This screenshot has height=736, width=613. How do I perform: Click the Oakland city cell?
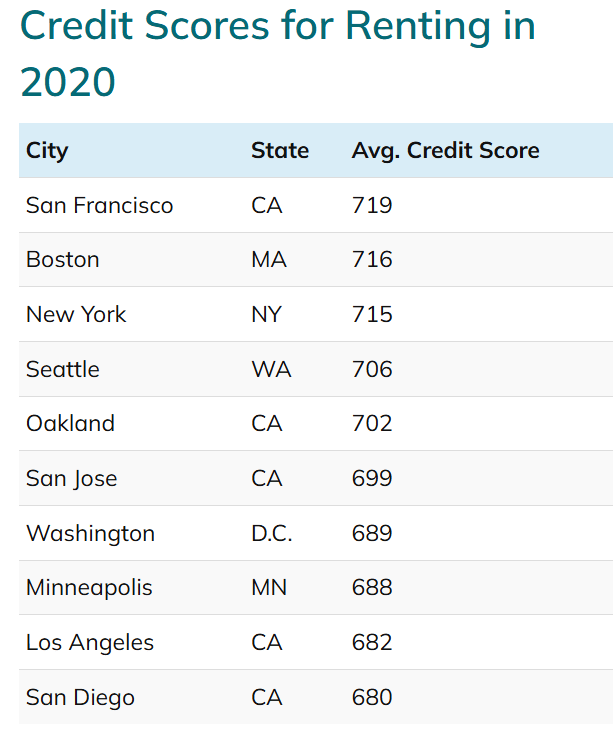click(x=70, y=424)
